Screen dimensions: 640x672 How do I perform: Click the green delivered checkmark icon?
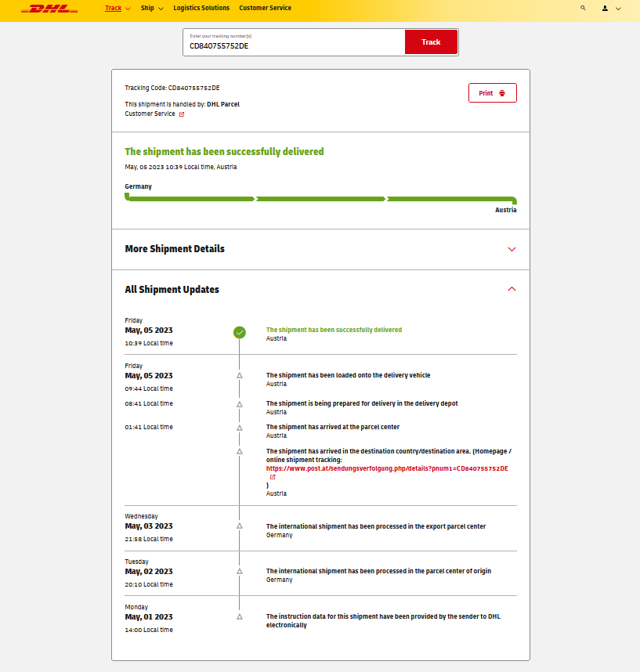pos(240,332)
